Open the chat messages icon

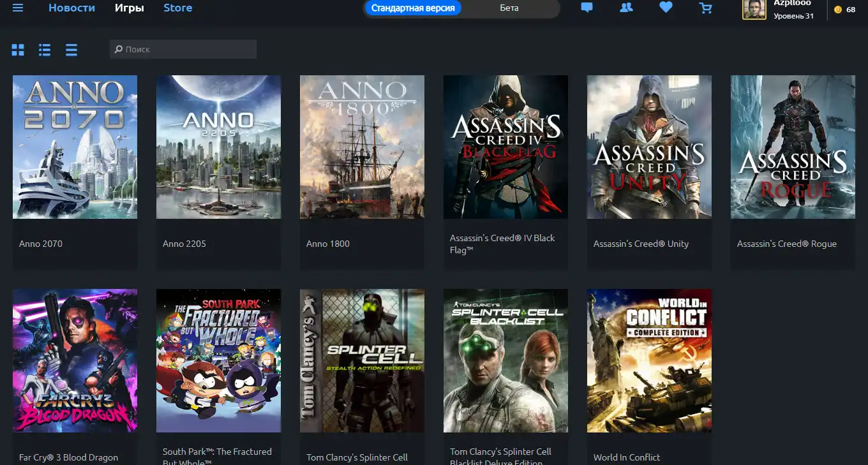point(587,8)
